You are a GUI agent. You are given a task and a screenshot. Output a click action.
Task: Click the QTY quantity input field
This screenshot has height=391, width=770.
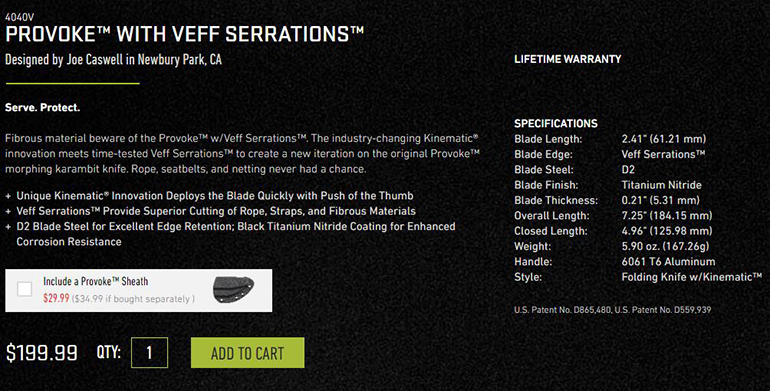tap(149, 353)
